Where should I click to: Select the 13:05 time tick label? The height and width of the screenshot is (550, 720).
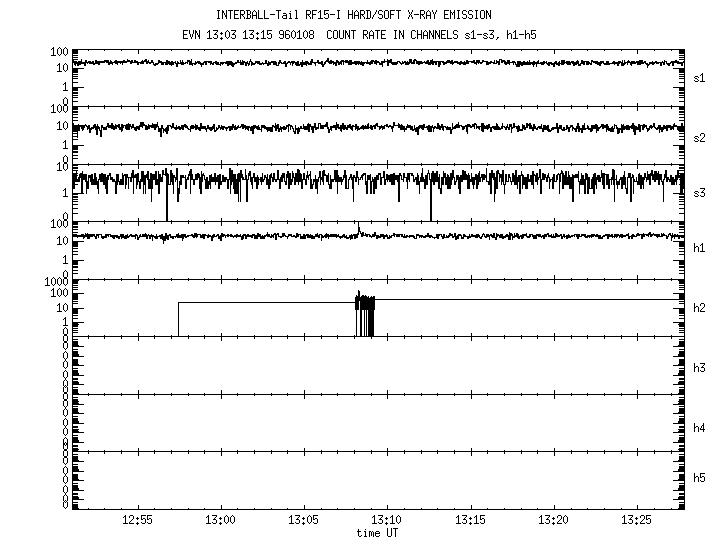pos(303,521)
